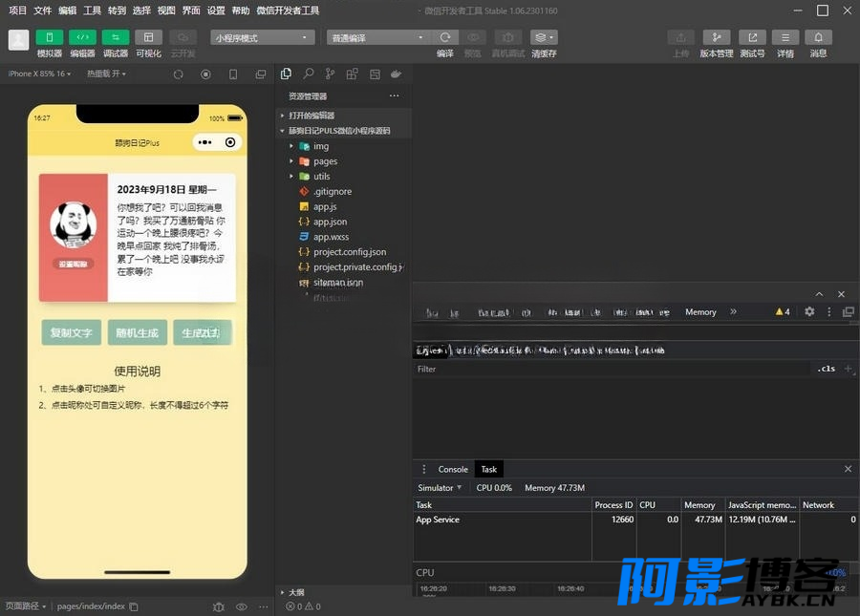Open the 消息 notification bell
860x616 pixels.
(x=818, y=37)
